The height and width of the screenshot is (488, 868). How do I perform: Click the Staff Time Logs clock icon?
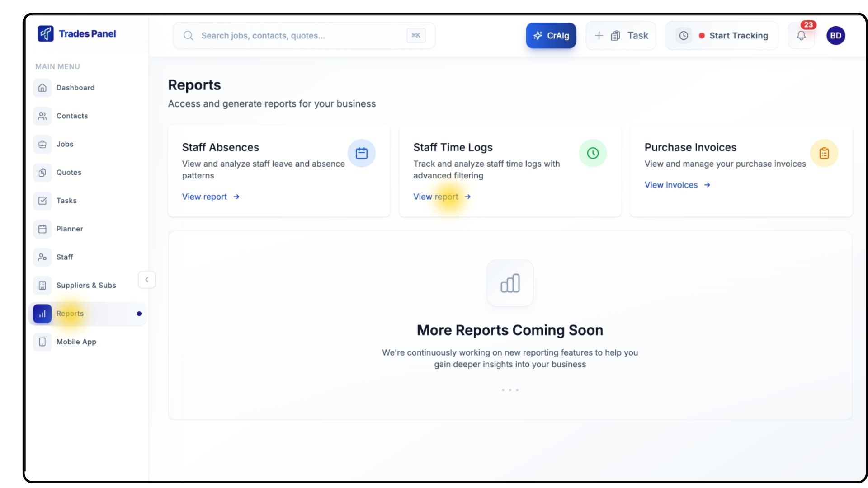click(x=593, y=153)
